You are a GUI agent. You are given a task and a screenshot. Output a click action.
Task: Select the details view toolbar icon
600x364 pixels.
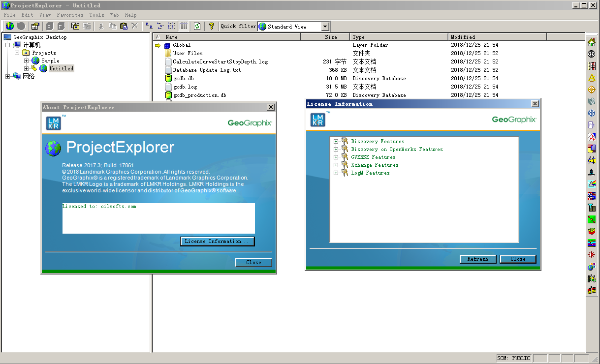(x=184, y=26)
